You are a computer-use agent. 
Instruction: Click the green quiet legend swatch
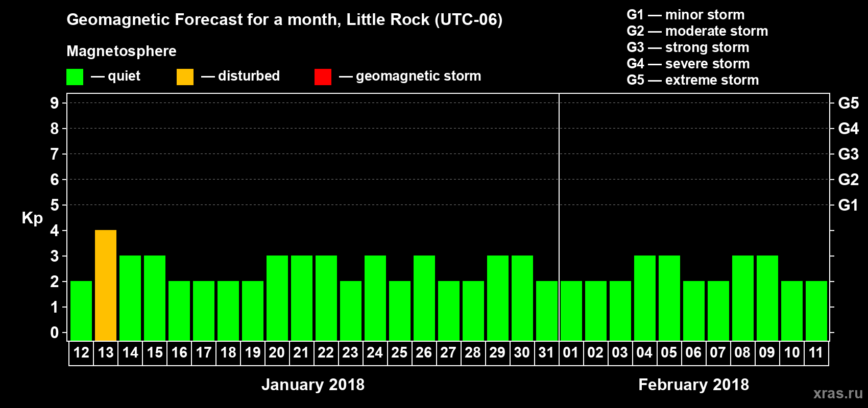pyautogui.click(x=75, y=77)
